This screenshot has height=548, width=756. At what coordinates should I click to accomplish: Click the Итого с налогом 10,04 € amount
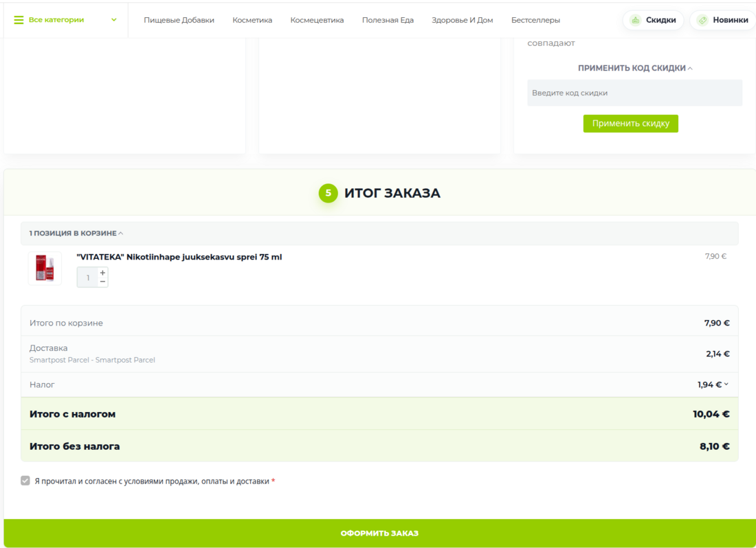[x=711, y=414]
